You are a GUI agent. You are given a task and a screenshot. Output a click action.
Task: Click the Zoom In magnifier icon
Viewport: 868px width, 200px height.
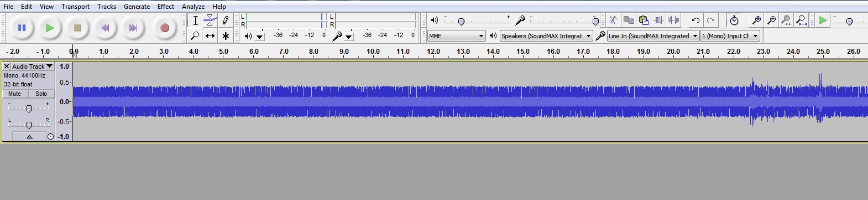tap(756, 20)
